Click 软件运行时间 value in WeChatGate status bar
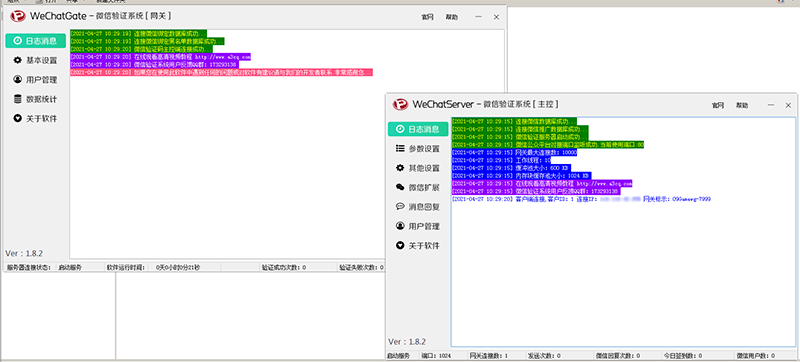 pos(179,267)
